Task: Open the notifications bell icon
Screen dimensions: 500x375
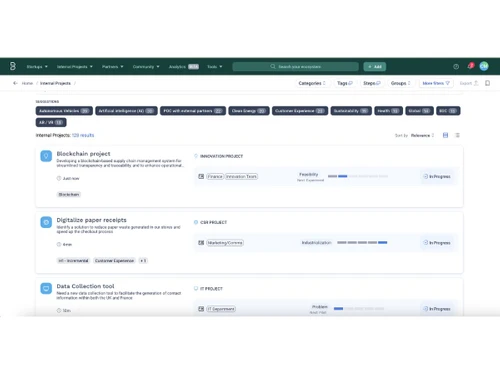Action: [470, 66]
